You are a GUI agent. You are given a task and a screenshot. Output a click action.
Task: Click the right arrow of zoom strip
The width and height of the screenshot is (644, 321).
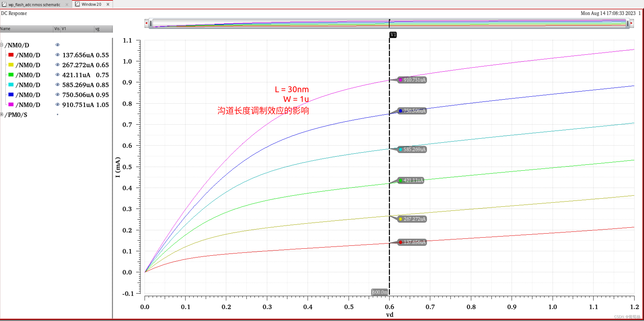[x=631, y=23]
